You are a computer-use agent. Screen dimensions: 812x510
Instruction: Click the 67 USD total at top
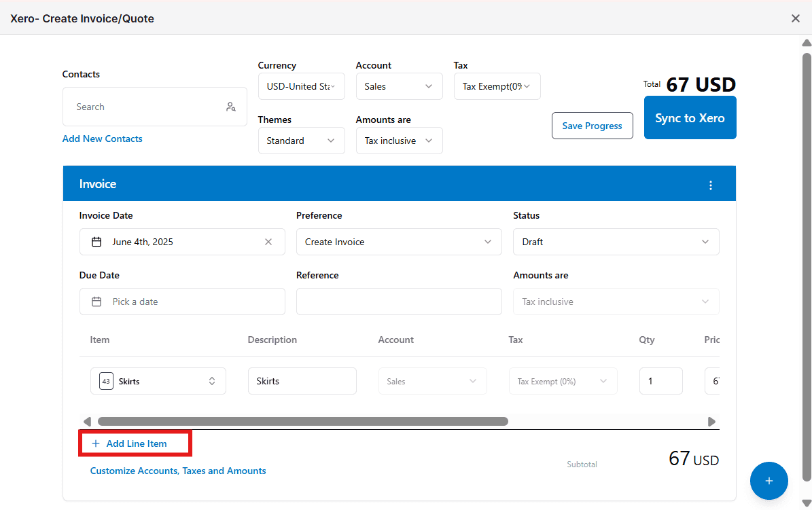pyautogui.click(x=701, y=84)
